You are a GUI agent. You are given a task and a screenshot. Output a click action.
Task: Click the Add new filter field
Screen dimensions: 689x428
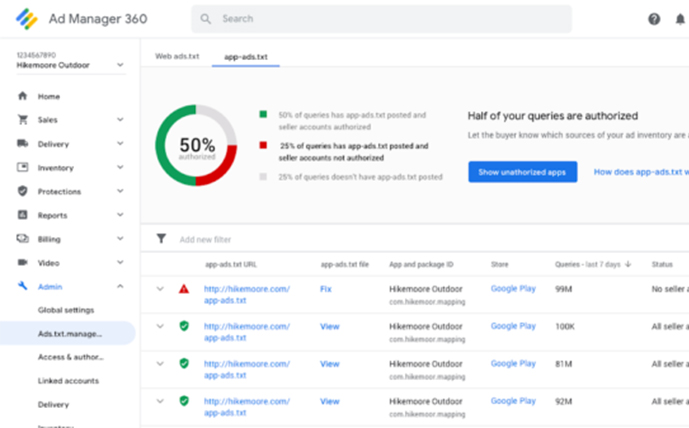tap(205, 239)
